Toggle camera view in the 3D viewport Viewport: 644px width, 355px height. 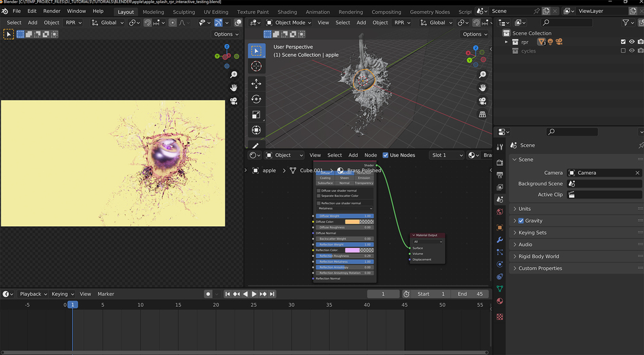(483, 101)
